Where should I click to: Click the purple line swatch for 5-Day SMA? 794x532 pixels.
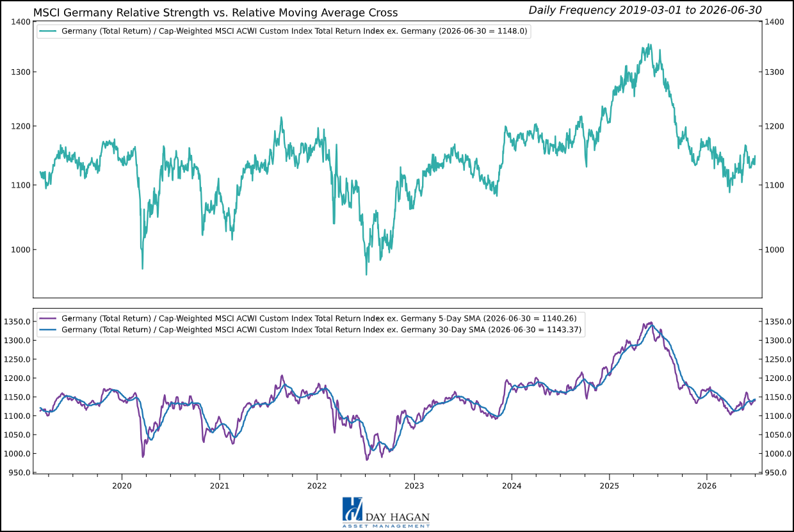click(49, 319)
